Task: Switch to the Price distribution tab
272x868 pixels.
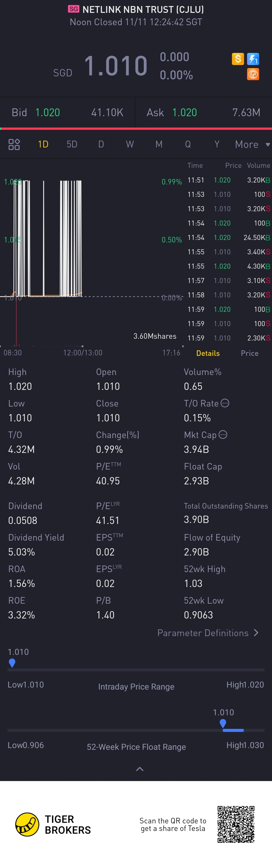Action: pyautogui.click(x=249, y=353)
